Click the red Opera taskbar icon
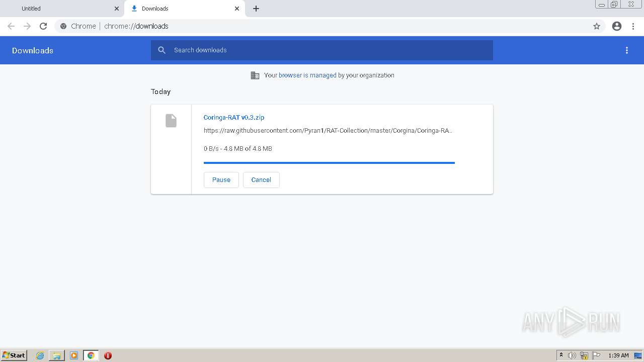Screen dimensions: 644x362 point(108,355)
